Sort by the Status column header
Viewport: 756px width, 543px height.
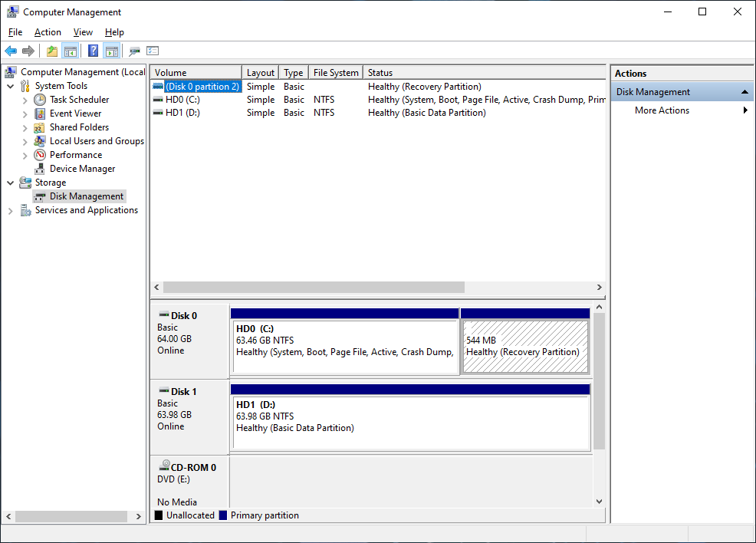pos(485,72)
